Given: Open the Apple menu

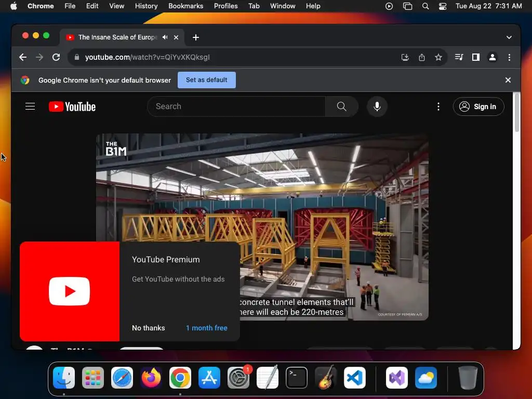Looking at the screenshot, I should pyautogui.click(x=14, y=6).
